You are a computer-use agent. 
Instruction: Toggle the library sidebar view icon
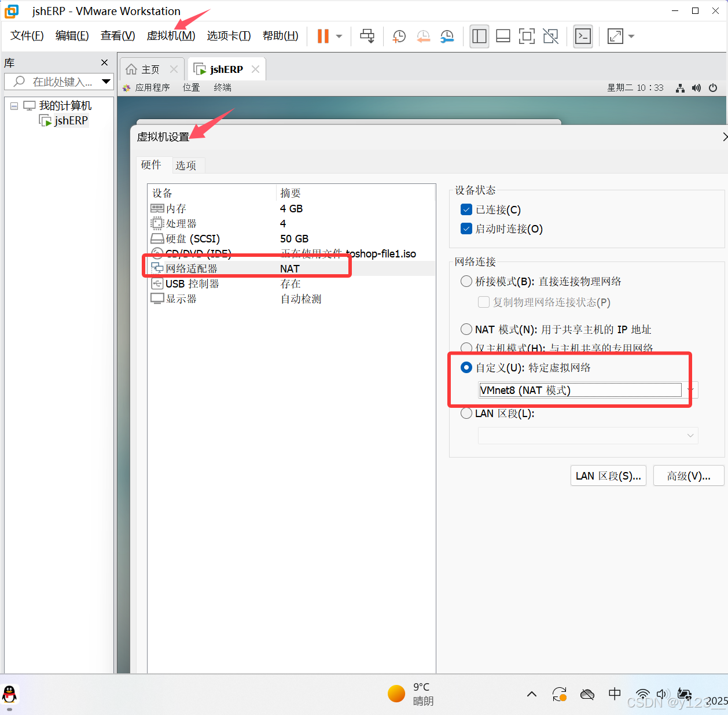[x=479, y=36]
